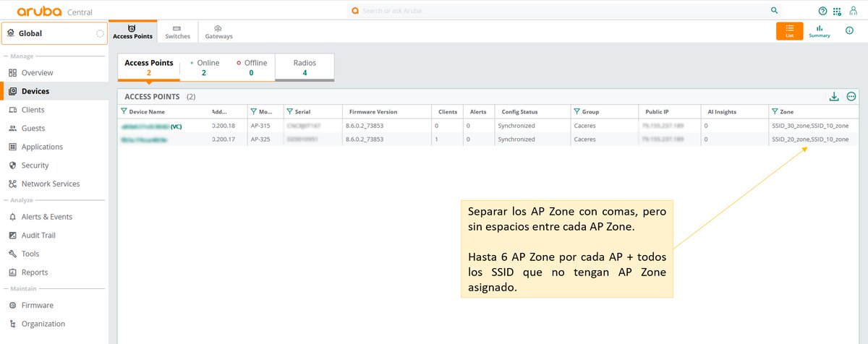
Task: Filter by the Zone column
Action: point(775,112)
